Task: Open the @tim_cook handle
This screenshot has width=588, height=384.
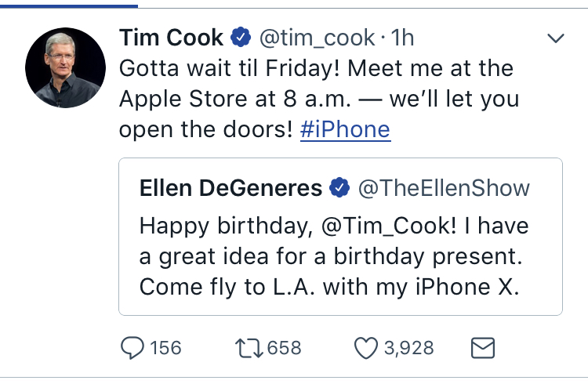Action: click(317, 38)
